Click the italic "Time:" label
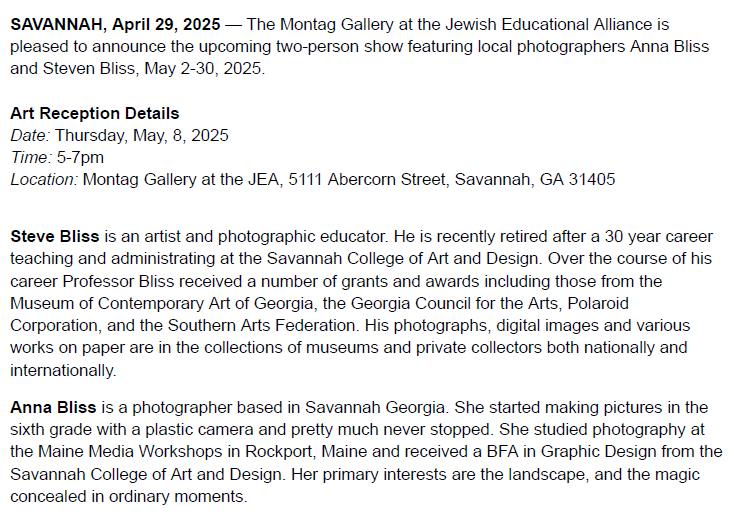734x525 pixels. point(30,158)
